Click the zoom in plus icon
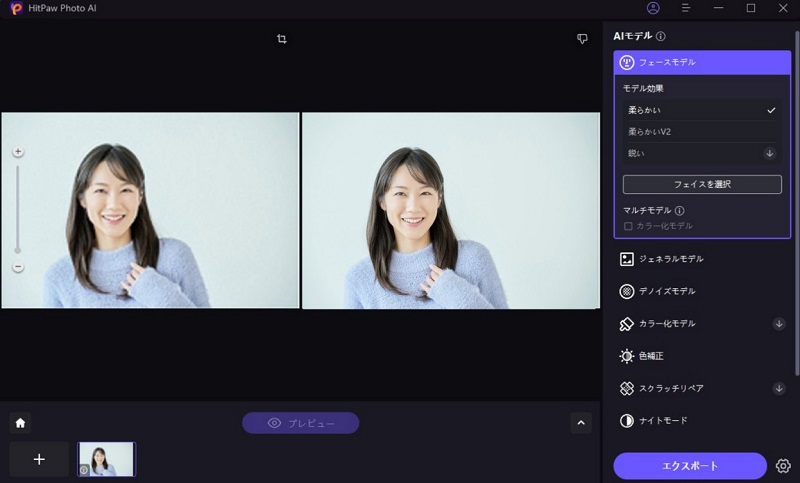This screenshot has height=483, width=800. (x=18, y=152)
